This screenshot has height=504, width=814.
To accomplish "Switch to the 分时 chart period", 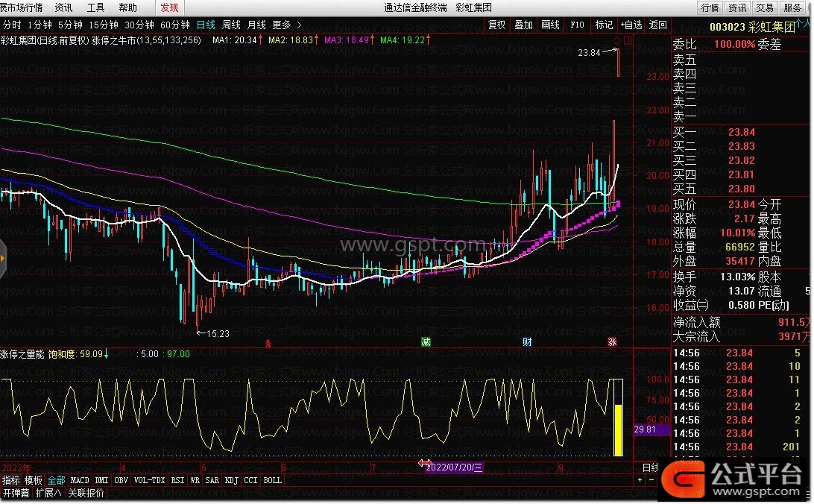I will (x=12, y=25).
